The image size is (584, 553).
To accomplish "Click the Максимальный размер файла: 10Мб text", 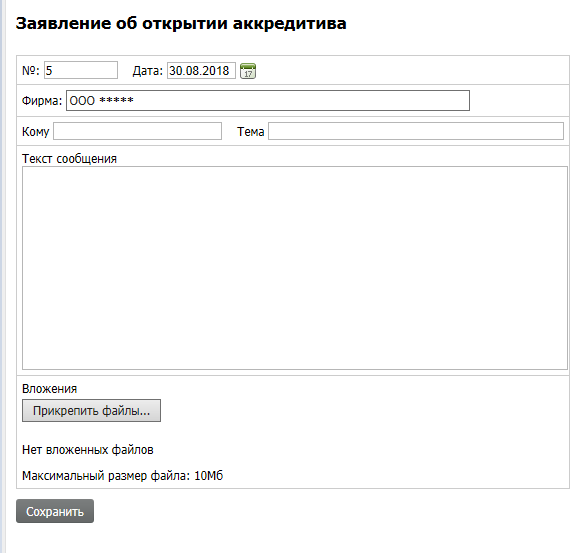I will pos(123,476).
